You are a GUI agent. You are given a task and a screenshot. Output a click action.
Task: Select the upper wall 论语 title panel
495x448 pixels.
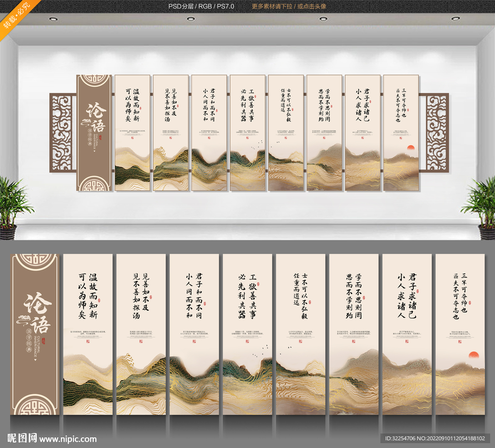pyautogui.click(x=94, y=132)
